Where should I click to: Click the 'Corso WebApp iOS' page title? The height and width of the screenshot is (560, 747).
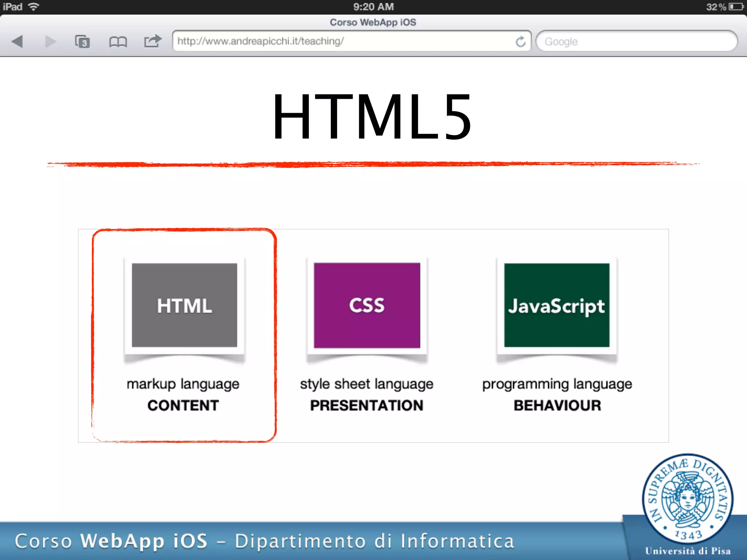click(x=373, y=22)
